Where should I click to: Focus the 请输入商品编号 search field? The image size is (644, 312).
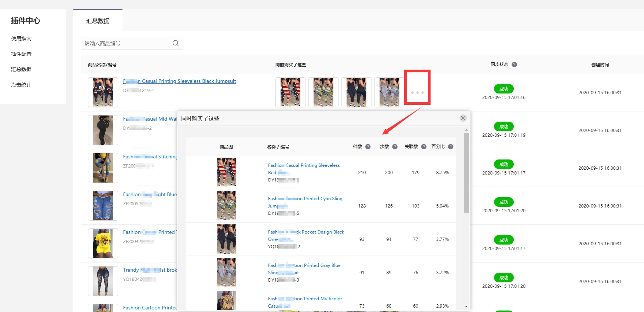(x=127, y=43)
